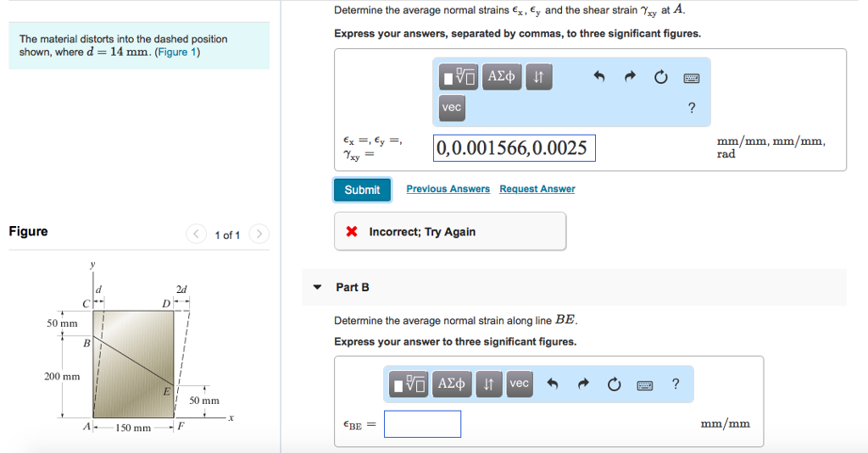Open Greek symbols ΑΣφ menu in Part B toolbar
Screen dimensions: 868x453
click(x=451, y=384)
